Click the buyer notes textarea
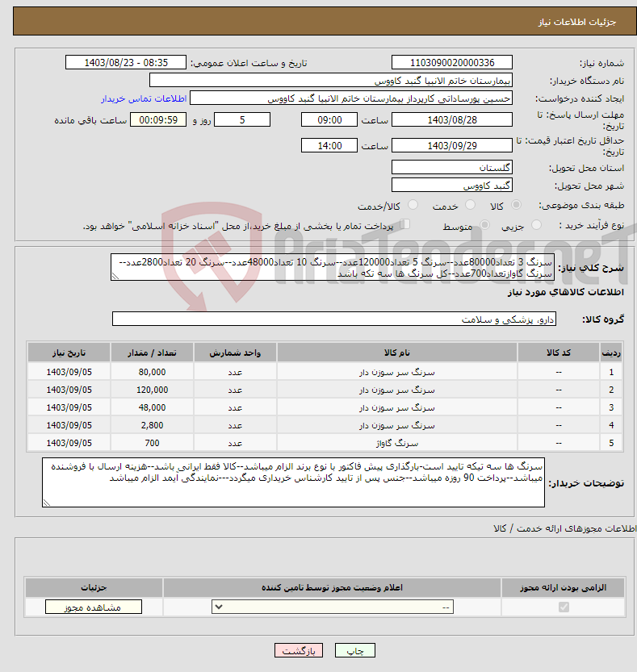The image size is (637, 672). coord(293,482)
